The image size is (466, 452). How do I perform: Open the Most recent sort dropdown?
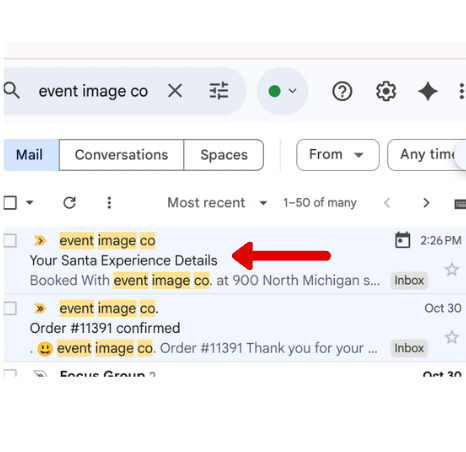217,203
